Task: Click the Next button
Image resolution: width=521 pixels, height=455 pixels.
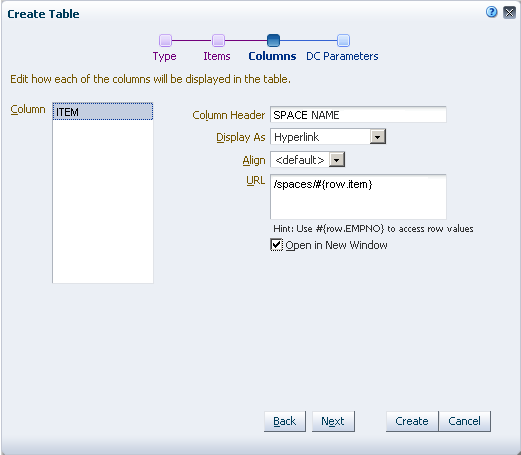Action: pos(333,421)
